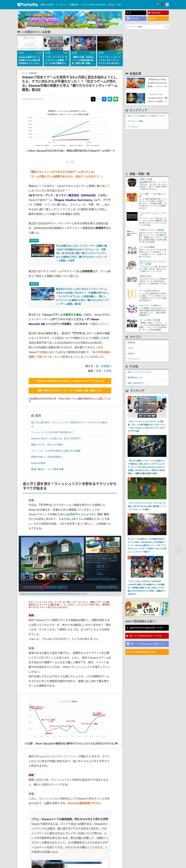The height and width of the screenshot is (868, 186).
Task: Open the ゲーム世代の作家たち series logo
Action: tap(132, 294)
